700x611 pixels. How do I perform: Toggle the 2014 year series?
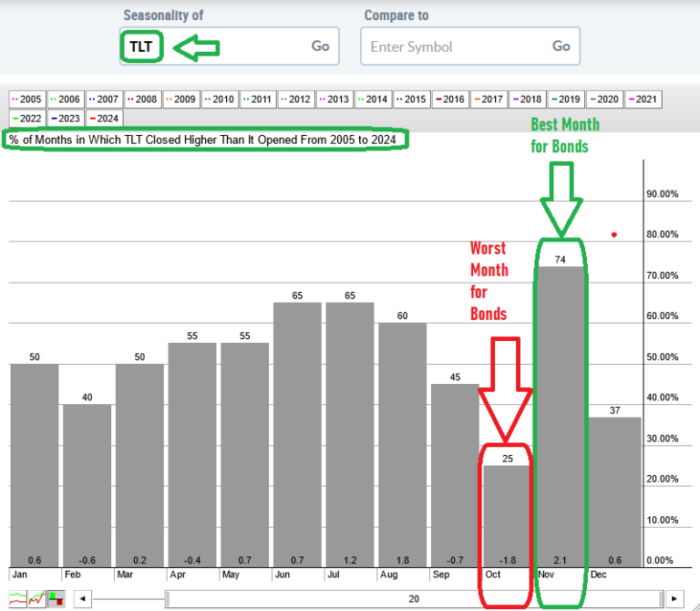(x=373, y=99)
